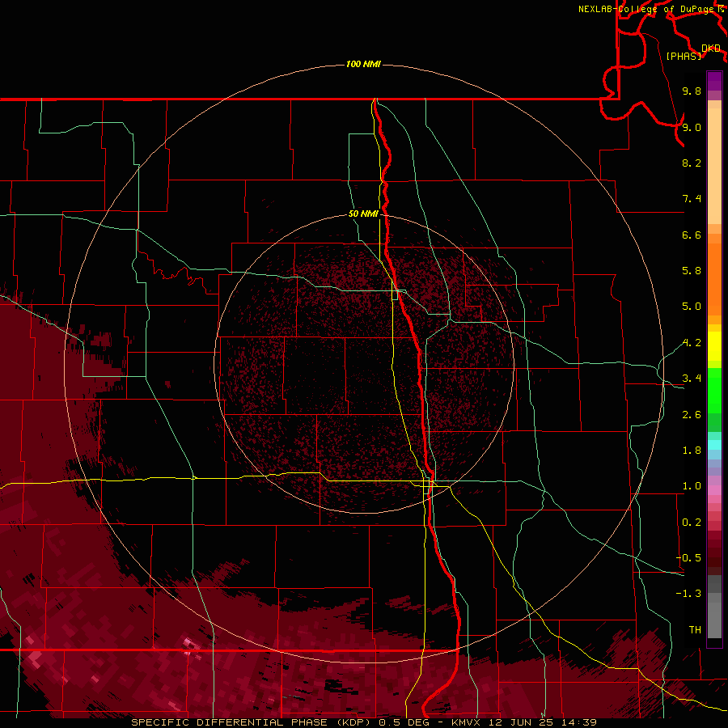Click the "NEXLAB-College of DuPage" header text
The width and height of the screenshot is (728, 728).
pos(646,9)
